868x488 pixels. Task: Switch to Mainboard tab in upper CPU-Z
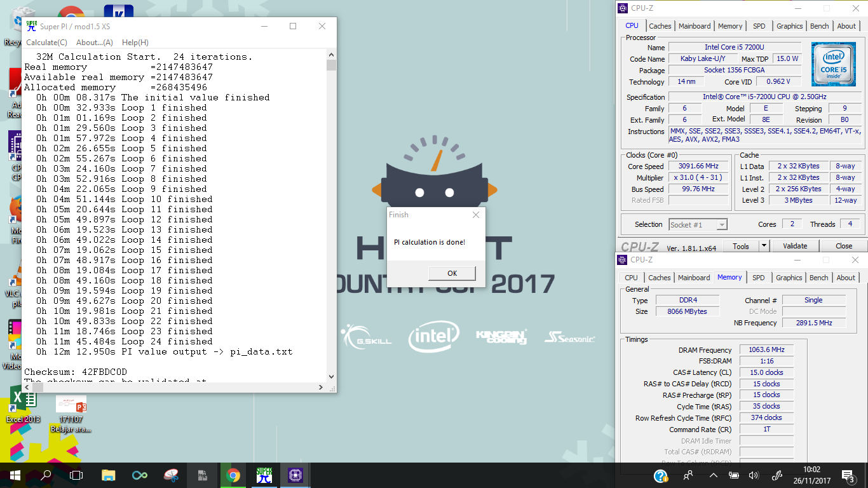(x=695, y=26)
